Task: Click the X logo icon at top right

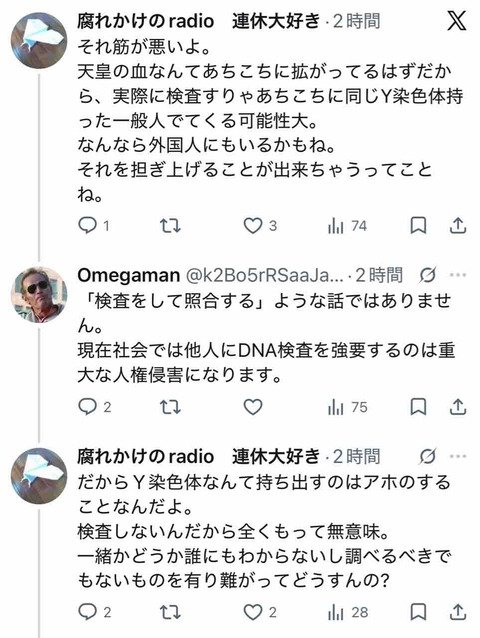Action: click(x=456, y=20)
